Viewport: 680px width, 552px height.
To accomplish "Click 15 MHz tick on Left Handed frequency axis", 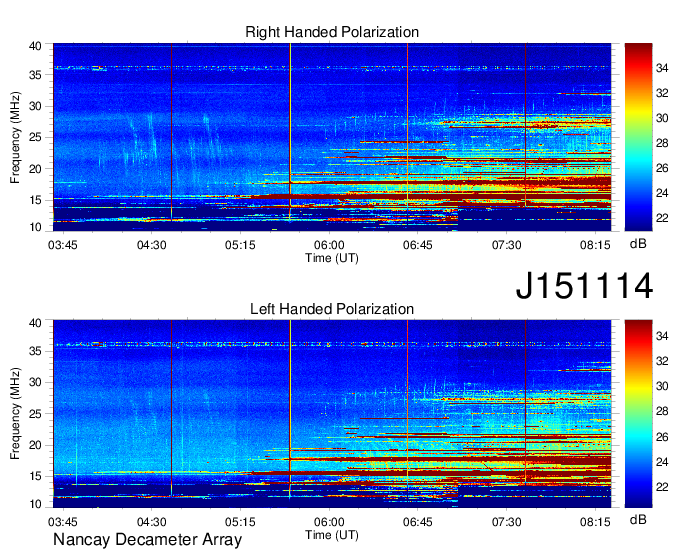I will 36,476.
